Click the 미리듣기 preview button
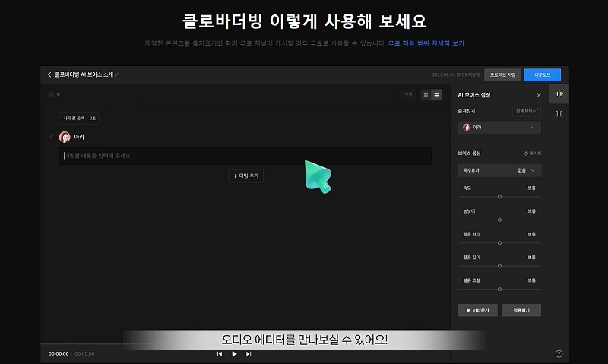The image size is (608, 364). coord(478,310)
